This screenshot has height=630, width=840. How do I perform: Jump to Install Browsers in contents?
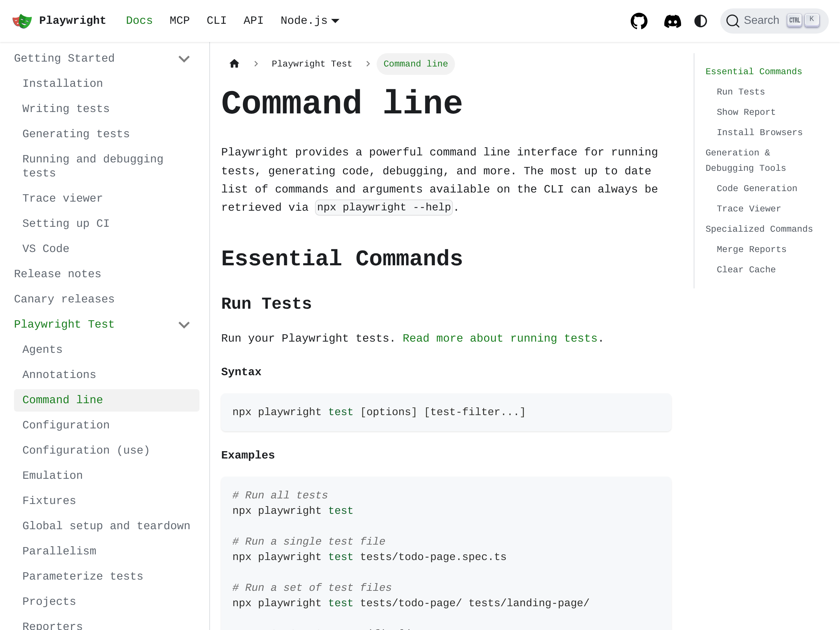click(x=759, y=133)
